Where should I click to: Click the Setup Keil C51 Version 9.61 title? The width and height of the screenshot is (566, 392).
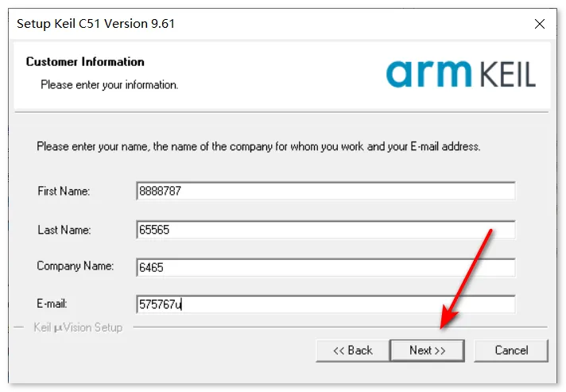coord(95,24)
